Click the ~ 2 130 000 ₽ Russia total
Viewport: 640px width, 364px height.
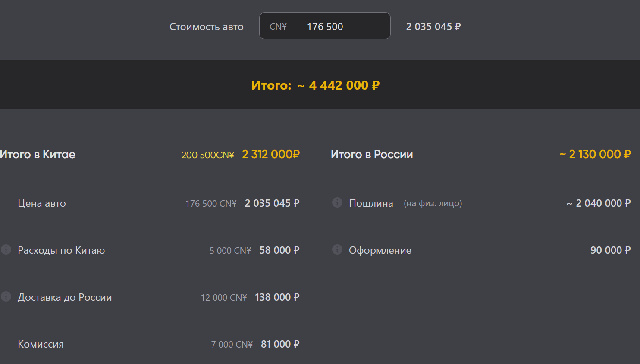(595, 154)
